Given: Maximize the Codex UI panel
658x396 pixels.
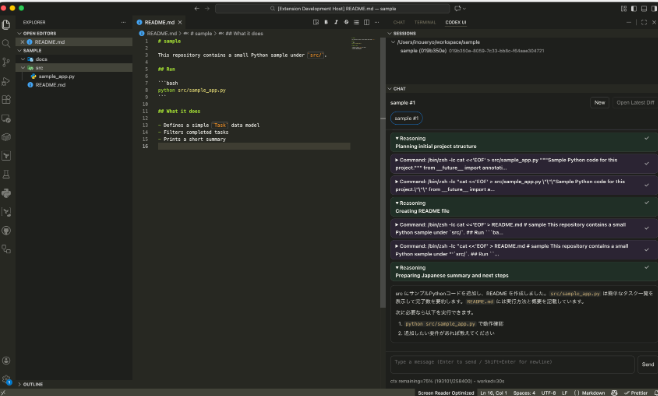Looking at the screenshot, I should (644, 22).
